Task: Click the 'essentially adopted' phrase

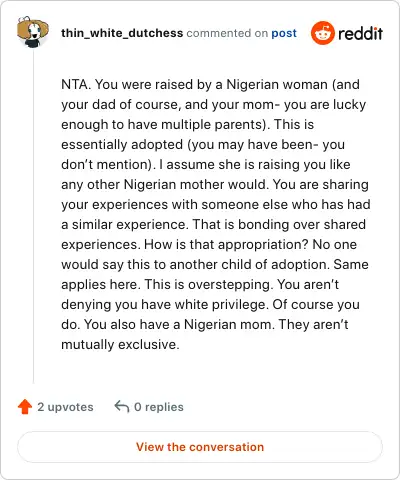Action: (x=122, y=145)
